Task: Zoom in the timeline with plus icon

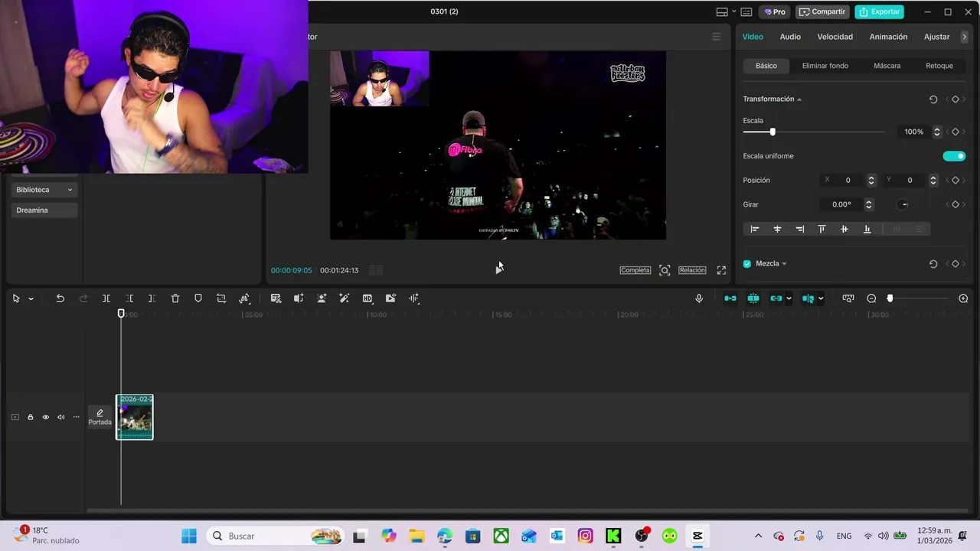Action: [963, 298]
